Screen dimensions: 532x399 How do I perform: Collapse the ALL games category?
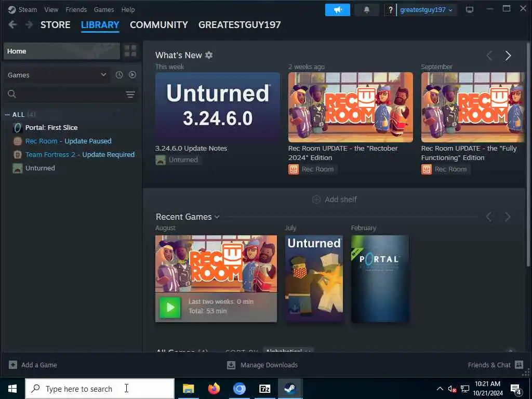(x=7, y=115)
